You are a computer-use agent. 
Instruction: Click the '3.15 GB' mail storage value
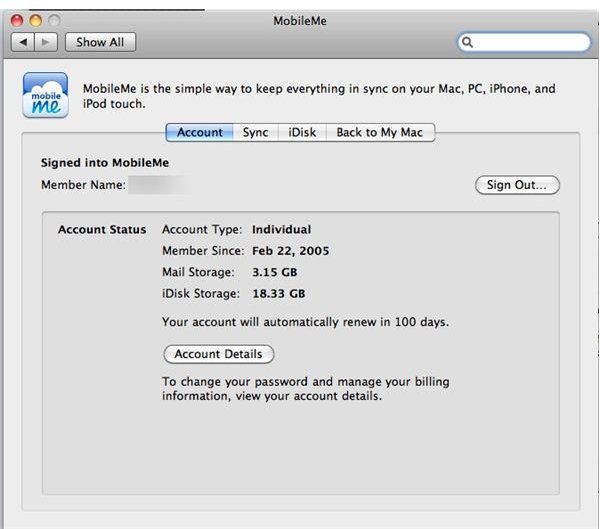click(x=275, y=272)
